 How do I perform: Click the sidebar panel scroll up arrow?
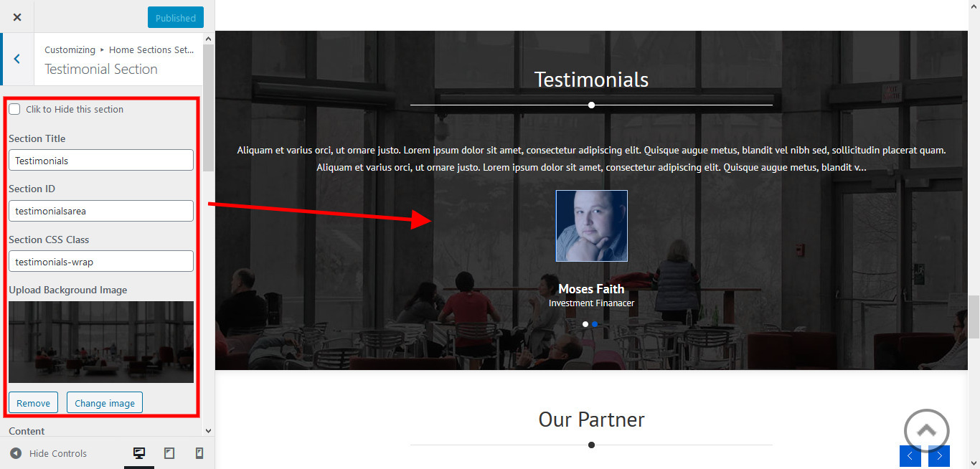pyautogui.click(x=209, y=39)
